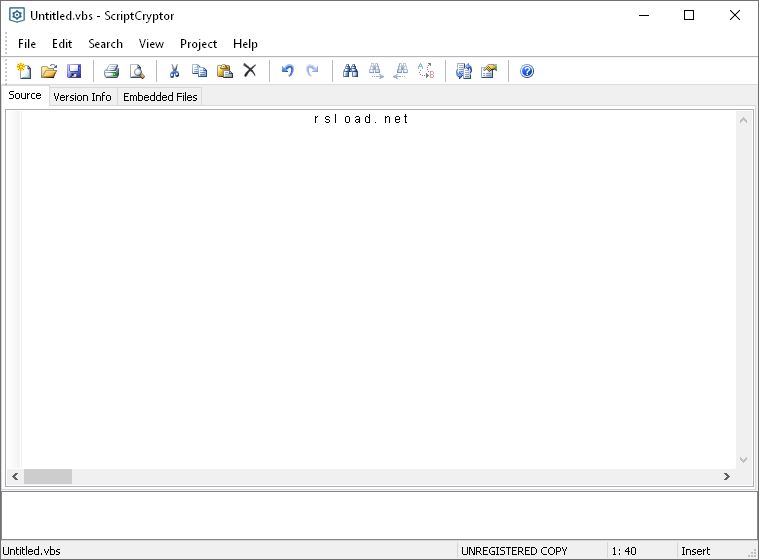Save script with the floppy disk icon
This screenshot has width=759, height=560.
point(74,71)
